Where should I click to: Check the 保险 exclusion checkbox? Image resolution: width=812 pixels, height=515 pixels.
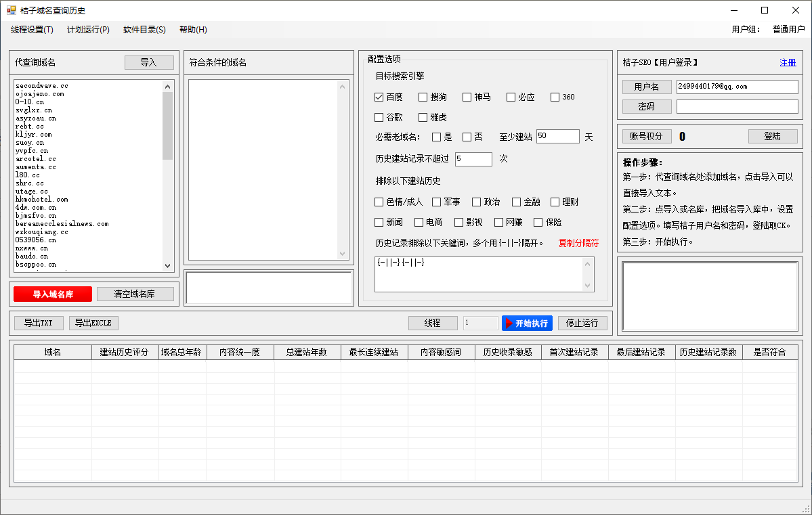pyautogui.click(x=538, y=222)
